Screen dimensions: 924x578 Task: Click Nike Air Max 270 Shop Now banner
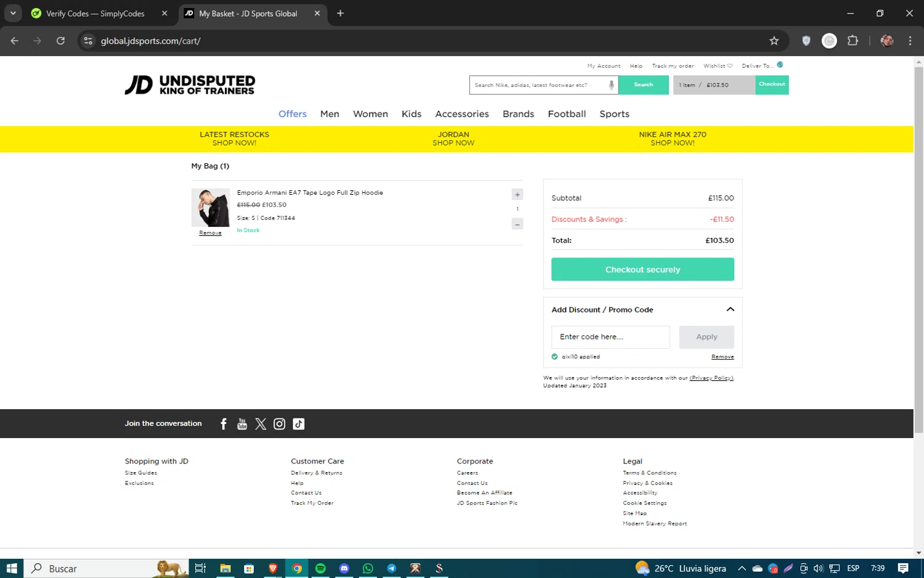[x=673, y=139]
